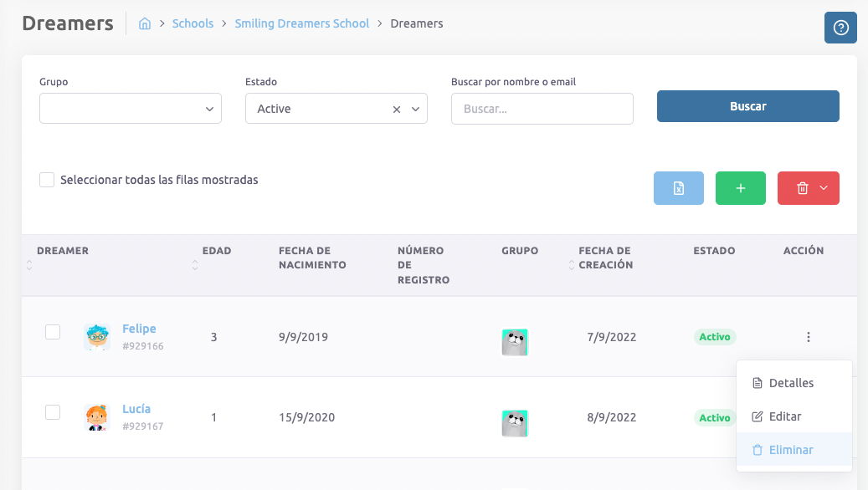This screenshot has width=868, height=490.
Task: Click Lucía's group seal icon
Action: [x=514, y=423]
